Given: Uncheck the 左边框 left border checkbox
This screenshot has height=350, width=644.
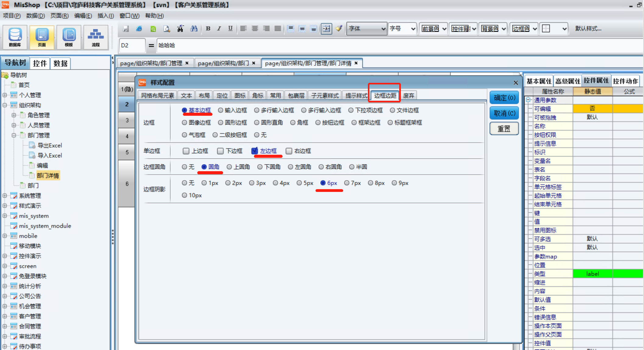Looking at the screenshot, I should click(254, 151).
